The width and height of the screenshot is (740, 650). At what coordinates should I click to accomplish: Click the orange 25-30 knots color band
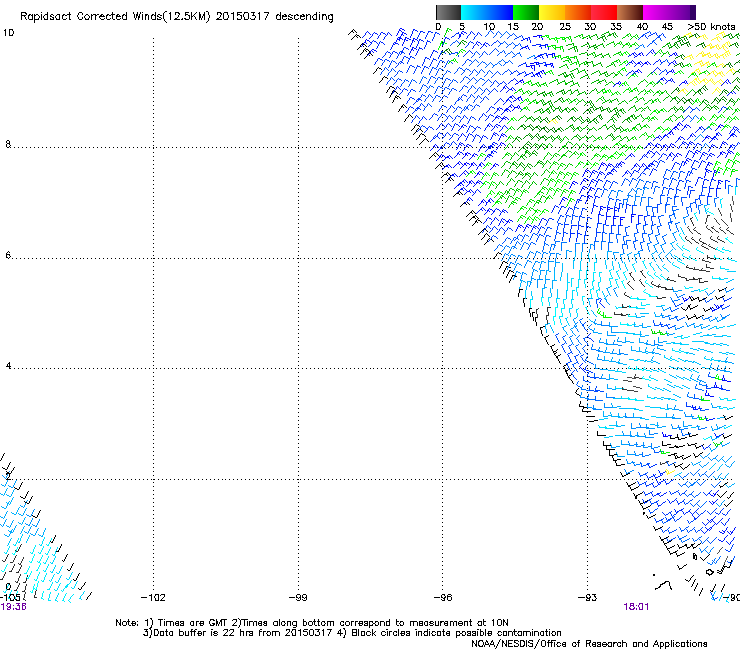[x=578, y=12]
